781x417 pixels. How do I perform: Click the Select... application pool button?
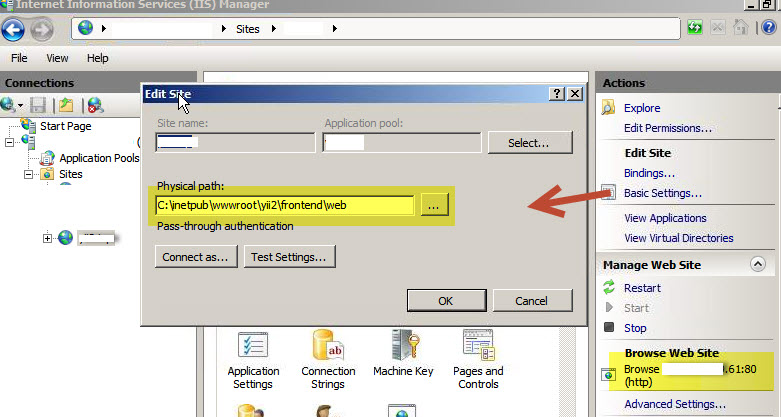(530, 143)
